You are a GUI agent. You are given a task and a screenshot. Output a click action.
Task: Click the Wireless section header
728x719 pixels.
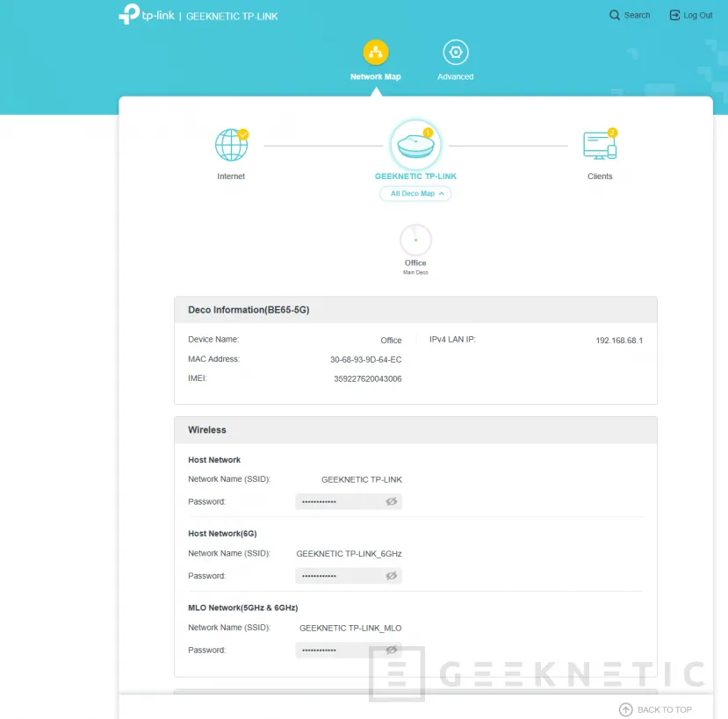tap(415, 430)
